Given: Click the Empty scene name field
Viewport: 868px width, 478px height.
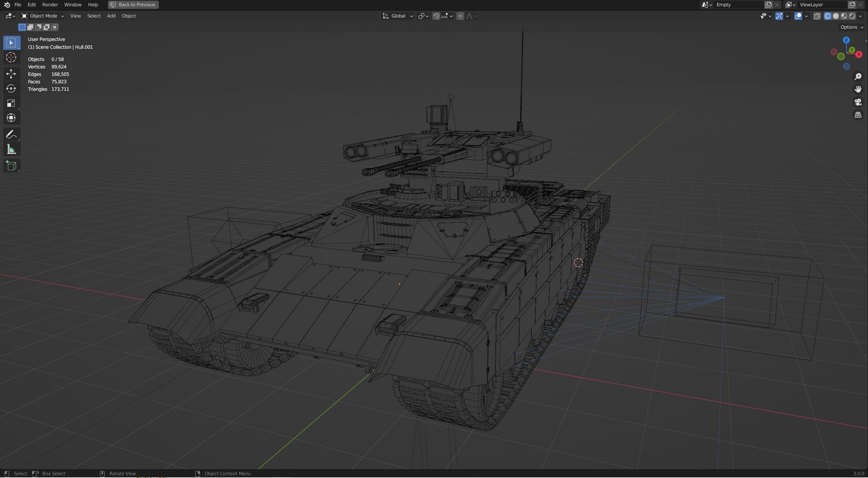Looking at the screenshot, I should click(x=738, y=5).
